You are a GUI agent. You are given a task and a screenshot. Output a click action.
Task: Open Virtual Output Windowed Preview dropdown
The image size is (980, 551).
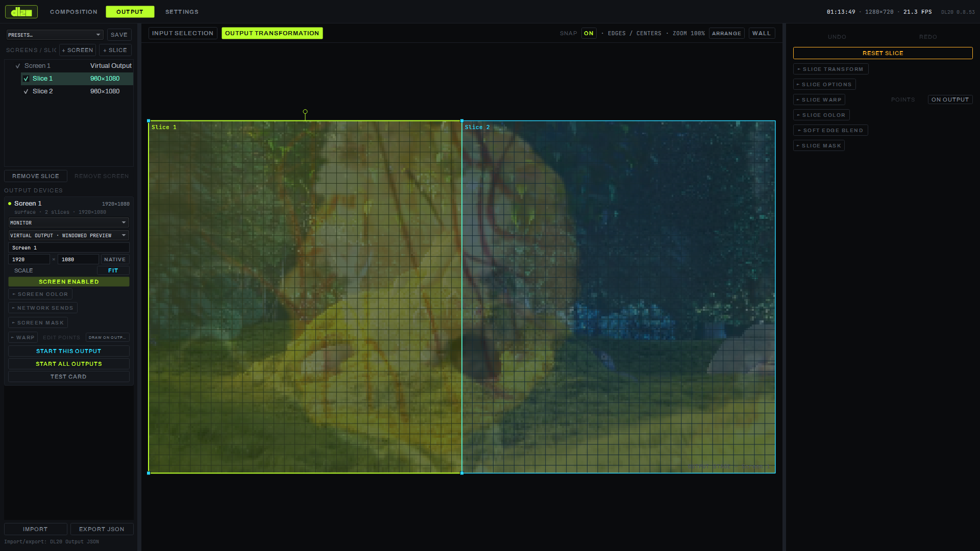68,235
